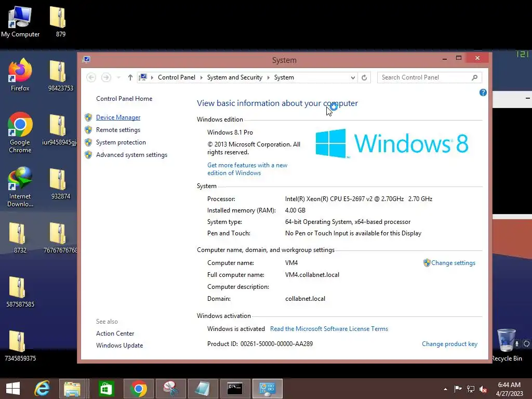Click the Control Panel taskbar button
The image size is (532, 399).
click(x=268, y=389)
